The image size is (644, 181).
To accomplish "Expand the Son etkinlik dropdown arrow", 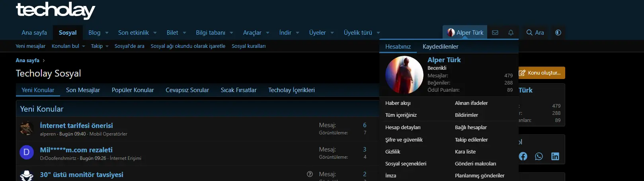I will point(155,33).
